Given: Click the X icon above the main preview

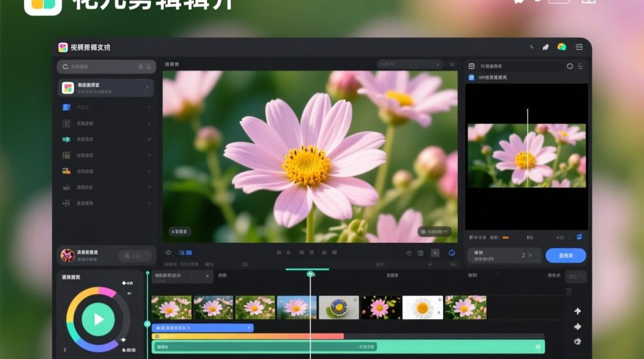Looking at the screenshot, I should 452,64.
